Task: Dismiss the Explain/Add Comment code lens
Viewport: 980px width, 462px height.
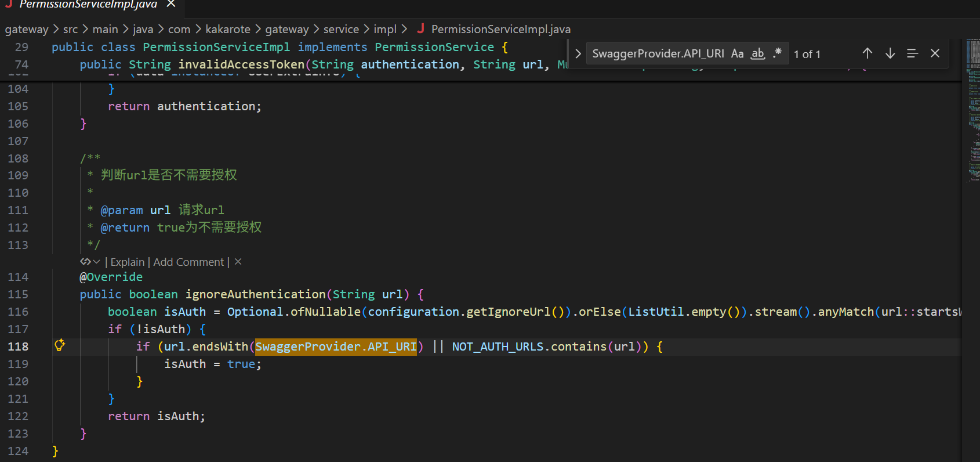Action: pyautogui.click(x=238, y=262)
